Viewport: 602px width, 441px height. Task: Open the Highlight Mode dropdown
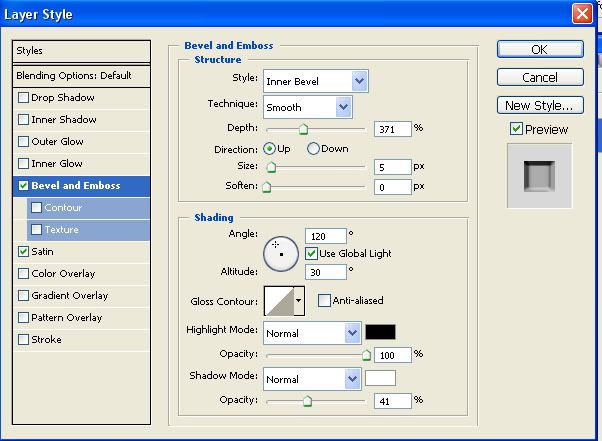click(x=312, y=333)
